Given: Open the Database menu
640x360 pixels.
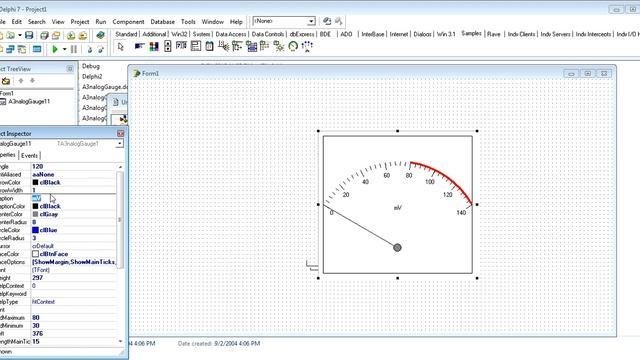Looking at the screenshot, I should 162,22.
